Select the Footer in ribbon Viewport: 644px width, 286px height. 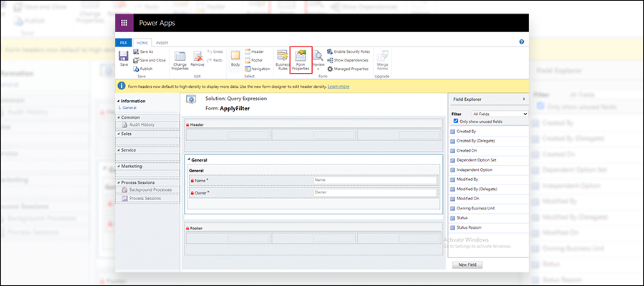253,60
